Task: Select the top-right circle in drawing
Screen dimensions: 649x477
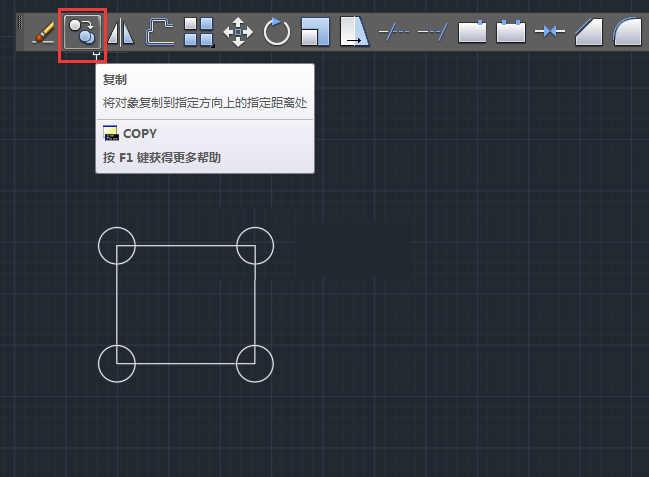Action: point(255,246)
